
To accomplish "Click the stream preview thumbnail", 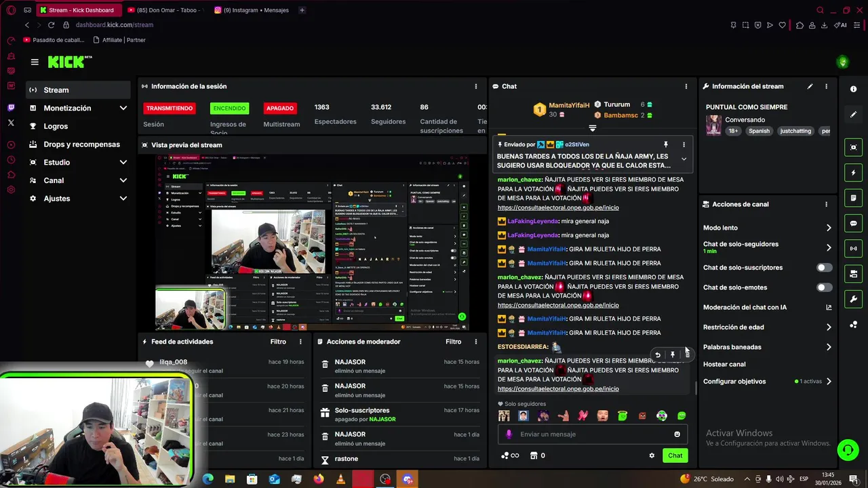I will coord(312,243).
